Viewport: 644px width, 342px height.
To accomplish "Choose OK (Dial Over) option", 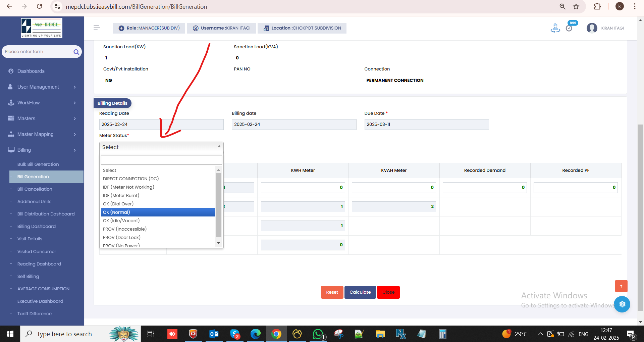I will tap(158, 204).
